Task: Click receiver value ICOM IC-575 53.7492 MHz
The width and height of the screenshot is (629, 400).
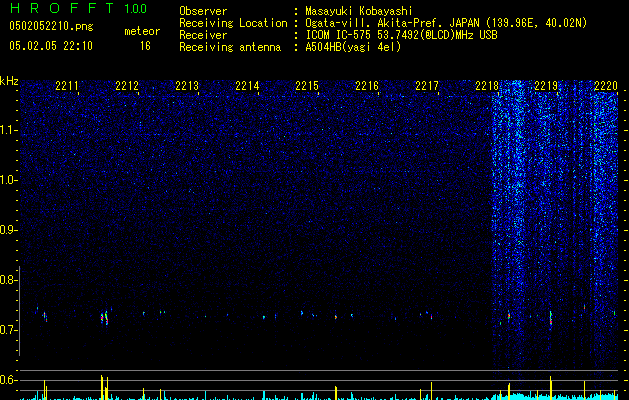Action: (401, 35)
